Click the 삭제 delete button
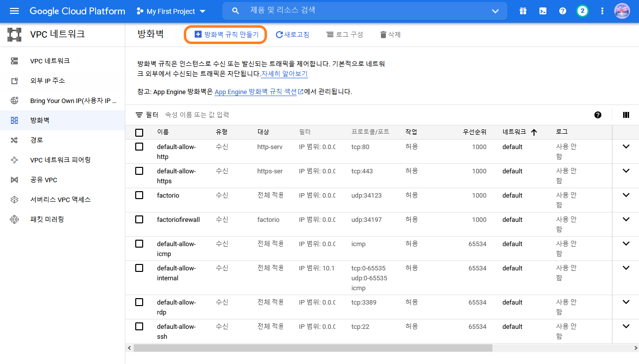The height and width of the screenshot is (364, 639). [390, 34]
